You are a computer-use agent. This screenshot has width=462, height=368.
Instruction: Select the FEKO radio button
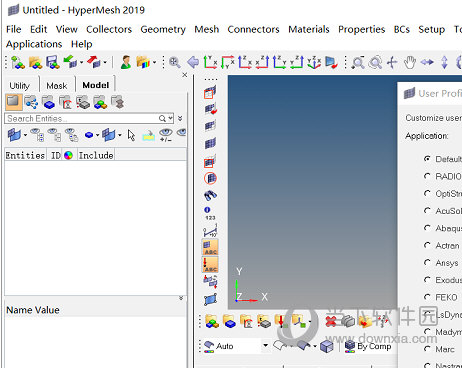click(427, 297)
